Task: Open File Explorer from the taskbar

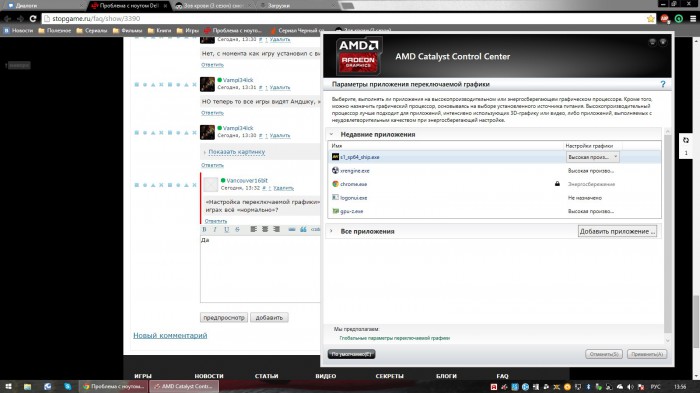Action: (x=28, y=386)
